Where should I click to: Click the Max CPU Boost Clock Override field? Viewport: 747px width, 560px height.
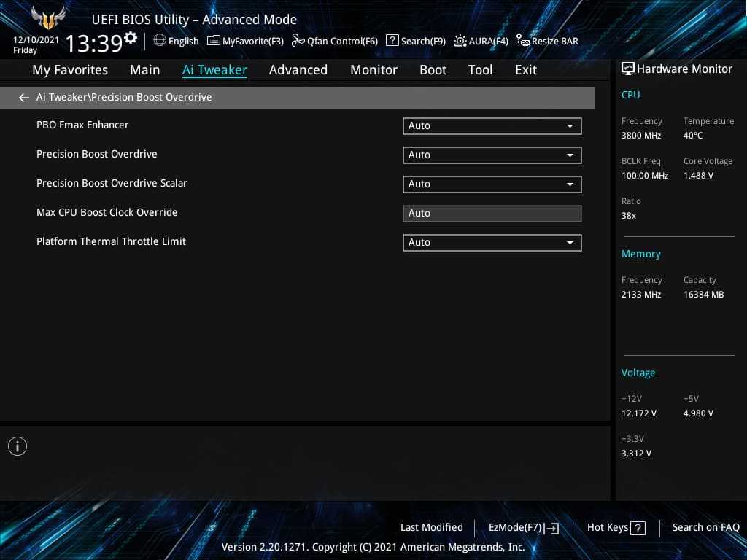click(492, 214)
